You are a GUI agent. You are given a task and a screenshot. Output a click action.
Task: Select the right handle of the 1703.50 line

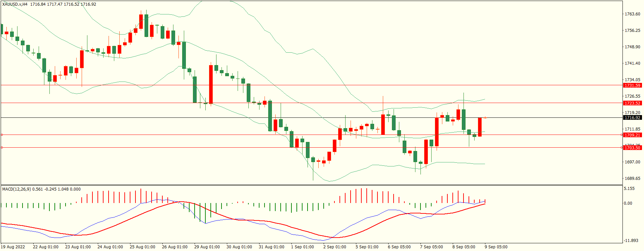pyautogui.click(x=622, y=148)
